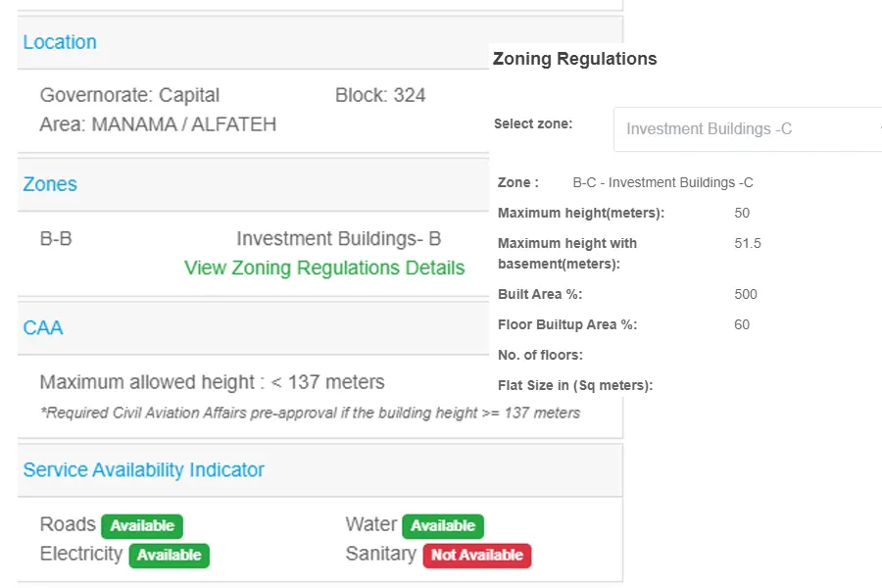Click the Sanitary Not Available badge
Viewport: 882px width, 588px height.
[477, 556]
